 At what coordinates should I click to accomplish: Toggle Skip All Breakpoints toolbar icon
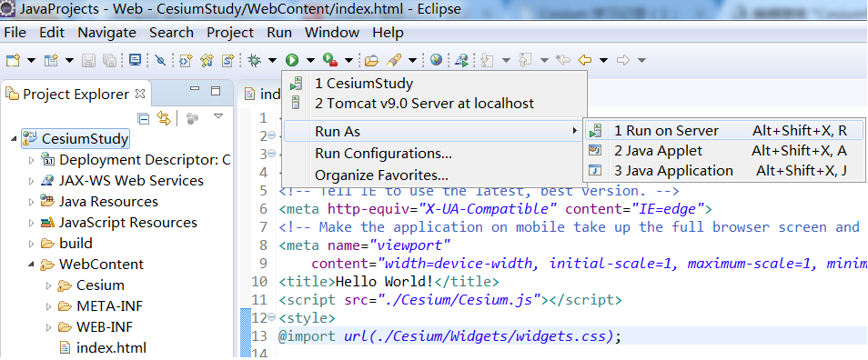point(160,60)
